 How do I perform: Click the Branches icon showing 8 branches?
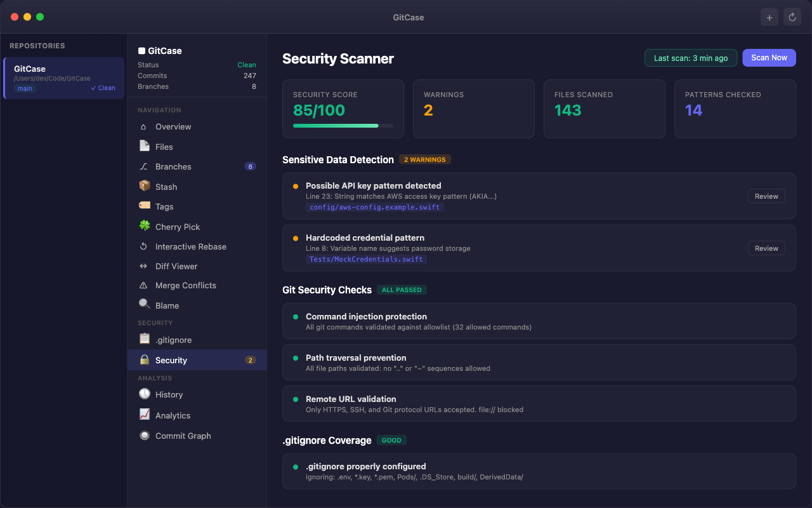point(145,166)
